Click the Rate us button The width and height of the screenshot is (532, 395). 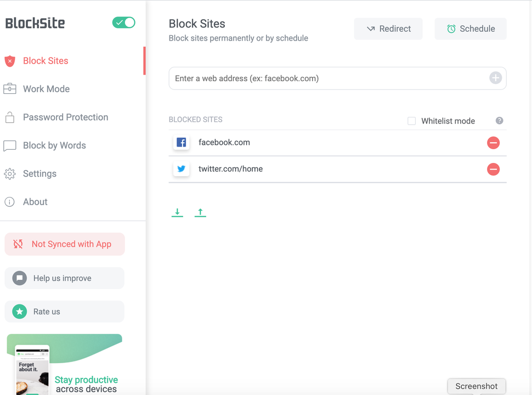[65, 312]
